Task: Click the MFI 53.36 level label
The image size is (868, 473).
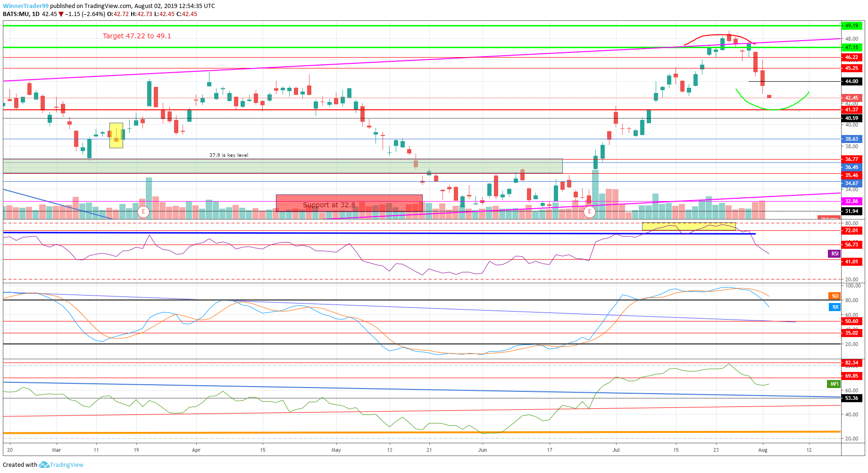Action: click(851, 398)
